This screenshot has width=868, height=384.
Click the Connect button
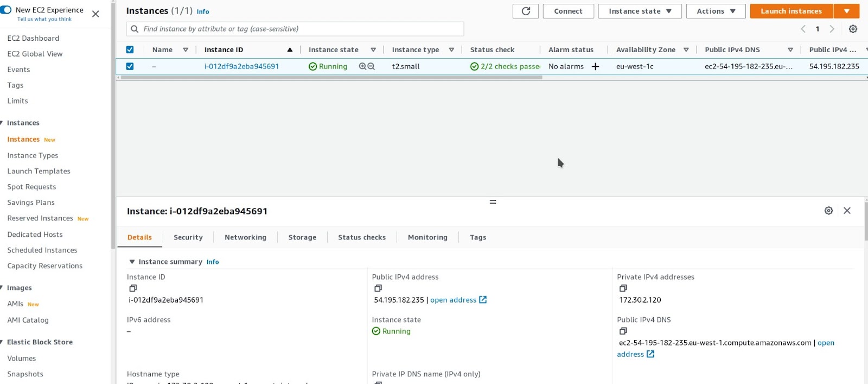pyautogui.click(x=568, y=11)
